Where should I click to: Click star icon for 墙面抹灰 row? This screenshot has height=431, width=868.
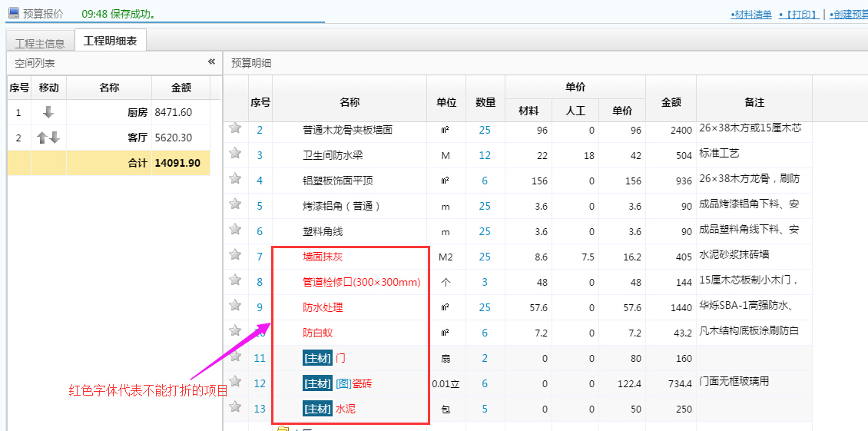235,255
